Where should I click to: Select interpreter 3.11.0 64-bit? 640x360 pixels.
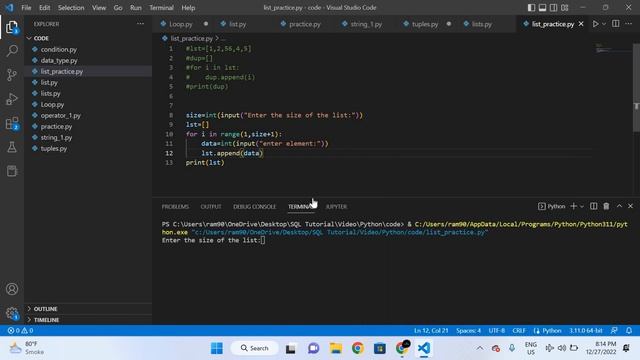(x=586, y=330)
